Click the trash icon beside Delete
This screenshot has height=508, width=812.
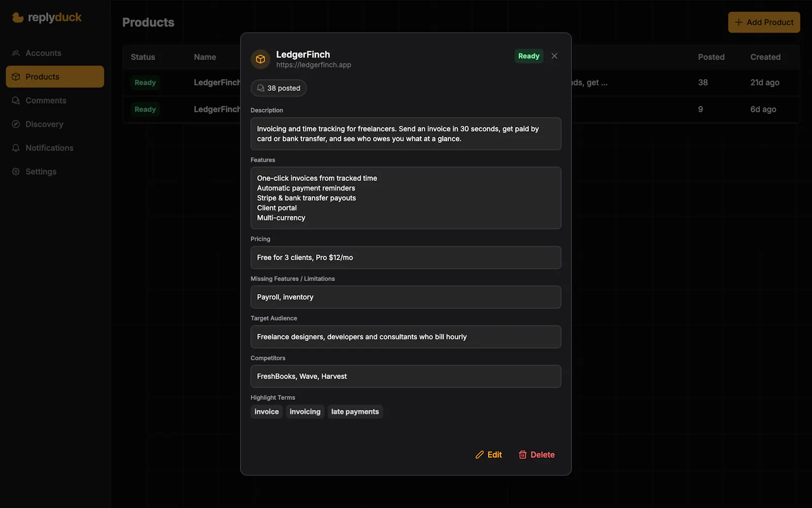pyautogui.click(x=523, y=455)
